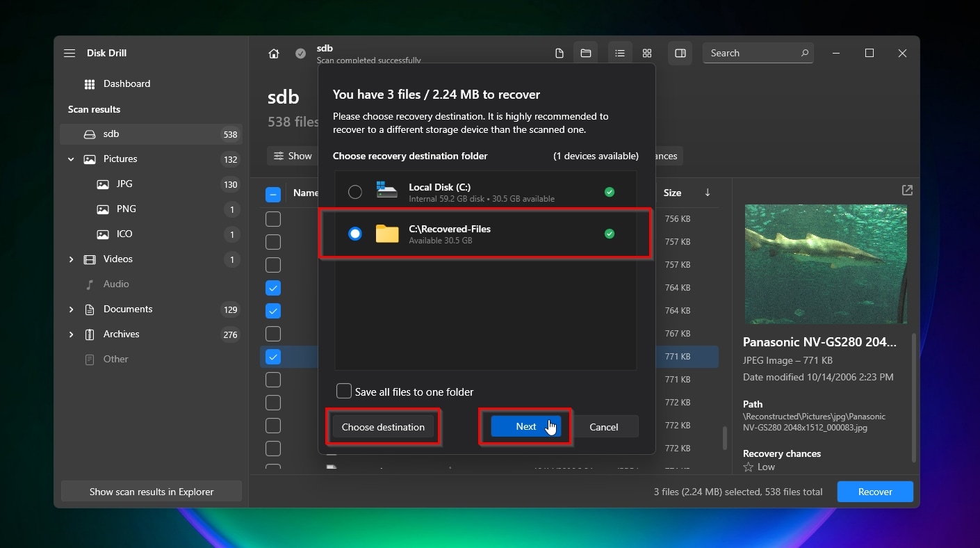Click the Documents page icon
The height and width of the screenshot is (548, 980).
(x=90, y=309)
